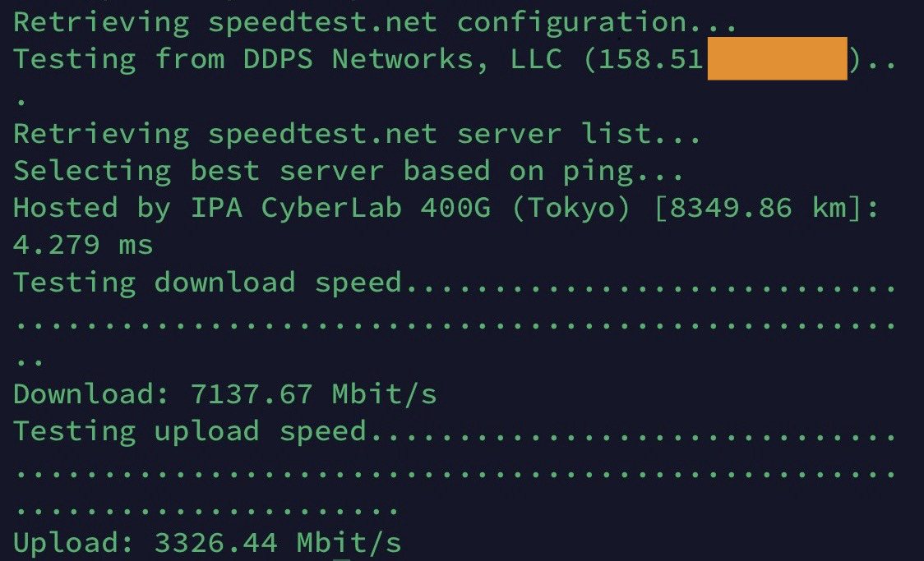The height and width of the screenshot is (561, 924).
Task: Click the "IPA CyberLab 400G" server name
Action: tap(340, 208)
